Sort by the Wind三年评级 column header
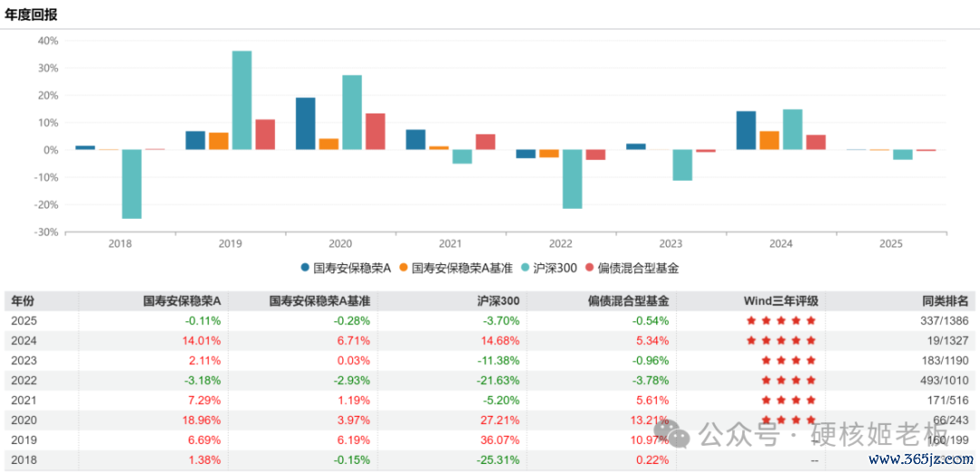This screenshot has width=980, height=473. 779,301
